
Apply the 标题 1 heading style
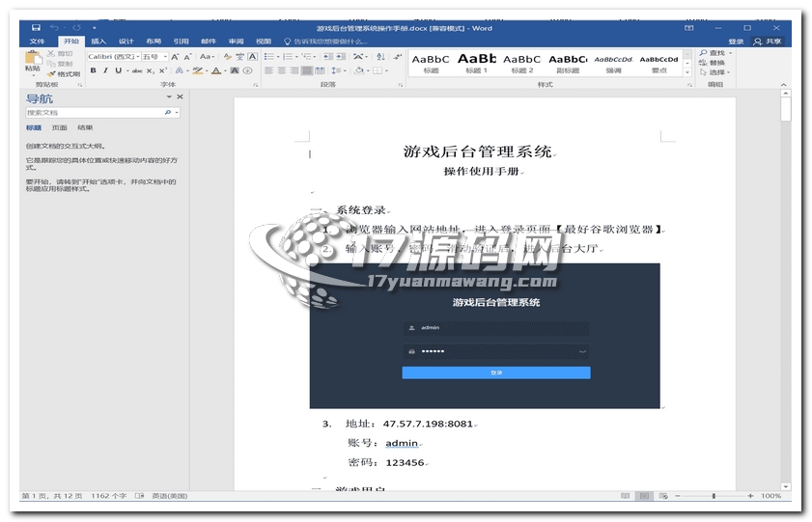(476, 64)
